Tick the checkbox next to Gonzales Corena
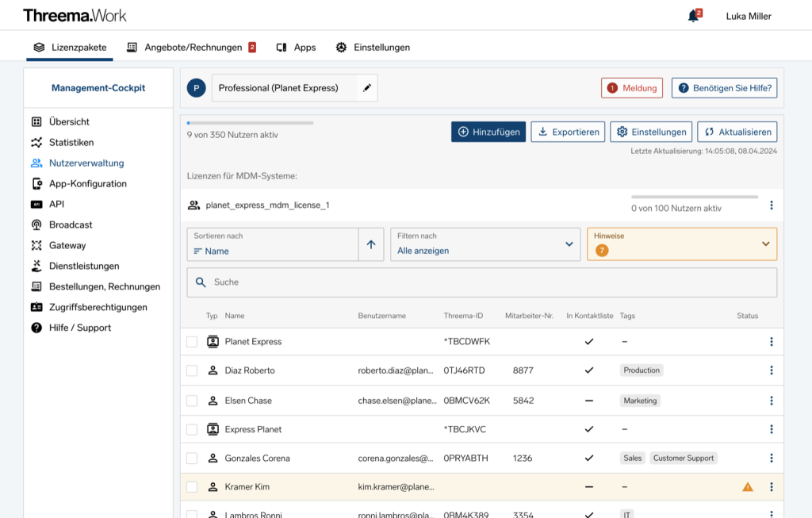Screen dimensions: 812x518 191,458
